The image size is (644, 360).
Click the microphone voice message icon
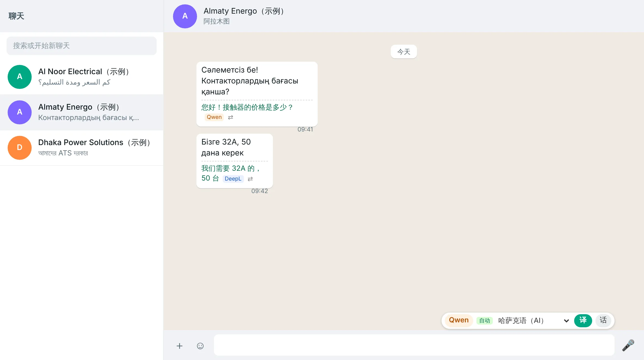coord(628,345)
